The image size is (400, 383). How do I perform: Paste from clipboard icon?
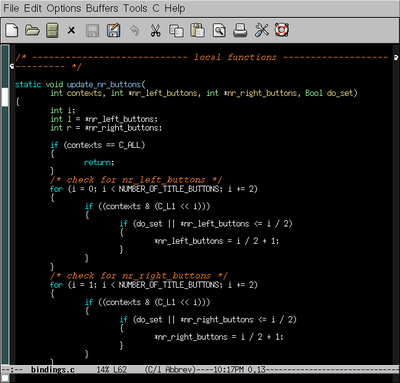click(x=197, y=30)
